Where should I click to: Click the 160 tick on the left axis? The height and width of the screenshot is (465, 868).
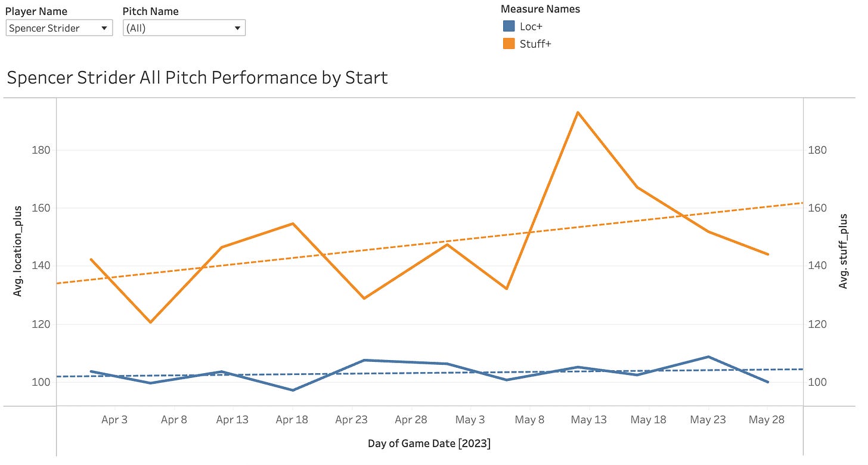click(41, 208)
